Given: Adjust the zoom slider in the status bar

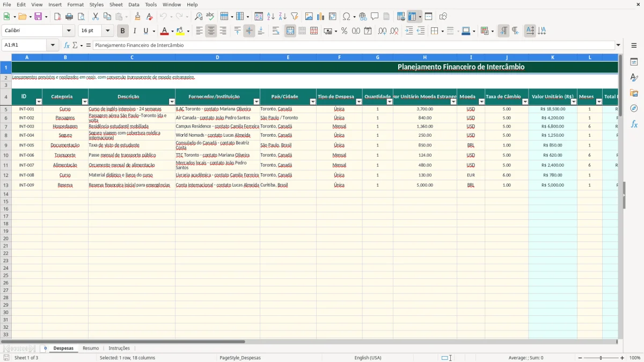Looking at the screenshot, I should (x=601, y=358).
